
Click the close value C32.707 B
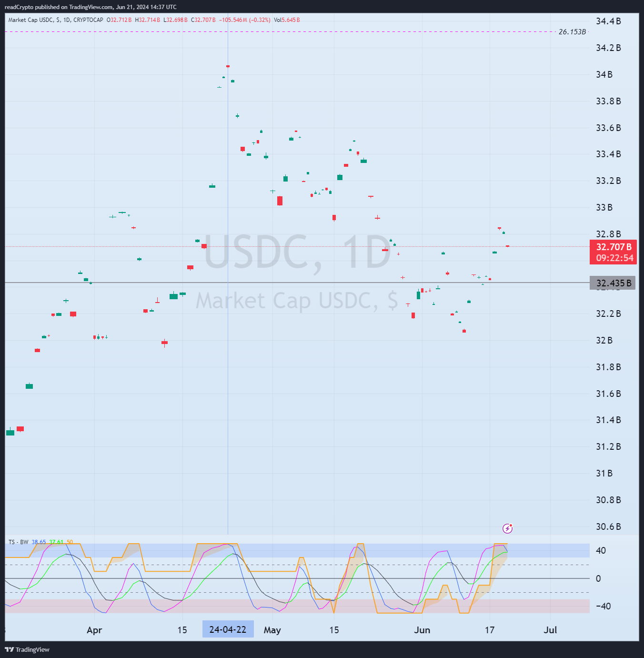[203, 20]
